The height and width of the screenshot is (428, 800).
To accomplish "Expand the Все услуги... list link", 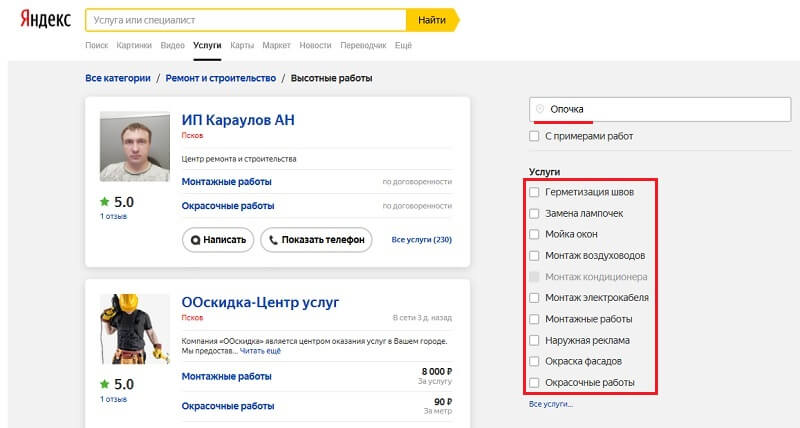I will click(551, 404).
